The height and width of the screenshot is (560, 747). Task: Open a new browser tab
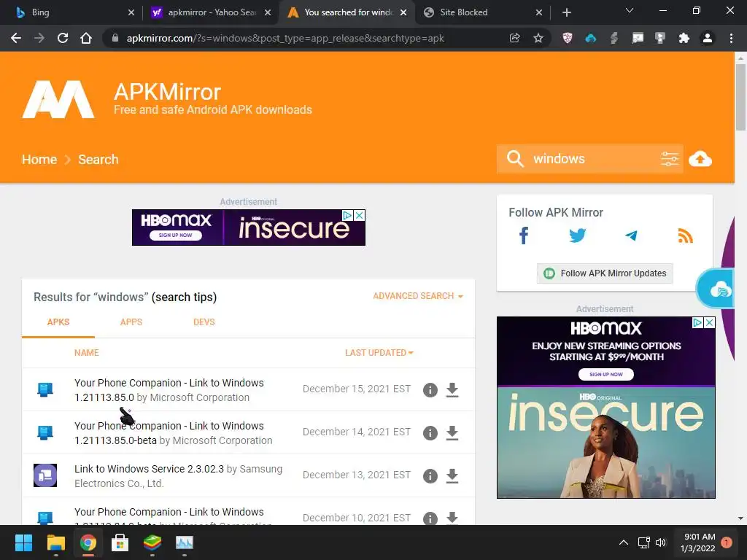[x=566, y=12]
